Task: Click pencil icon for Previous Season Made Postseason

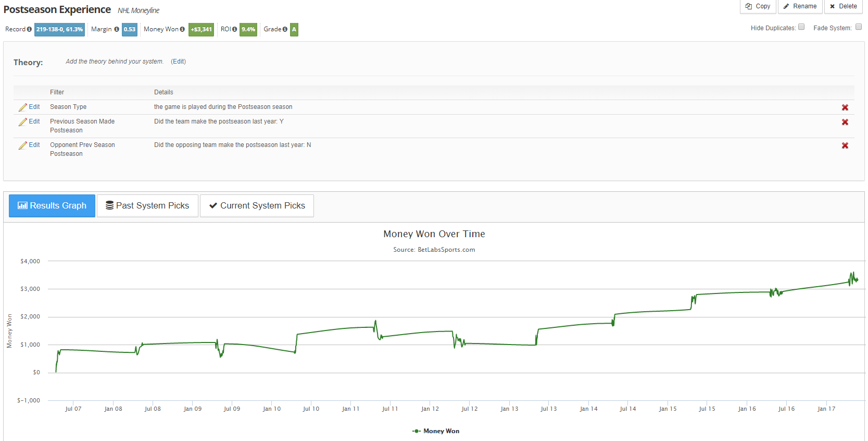Action: point(22,122)
